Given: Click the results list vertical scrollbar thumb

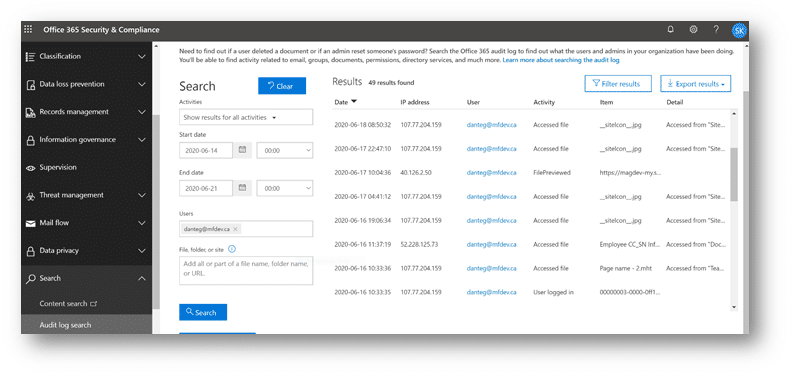Looking at the screenshot, I should [x=733, y=174].
